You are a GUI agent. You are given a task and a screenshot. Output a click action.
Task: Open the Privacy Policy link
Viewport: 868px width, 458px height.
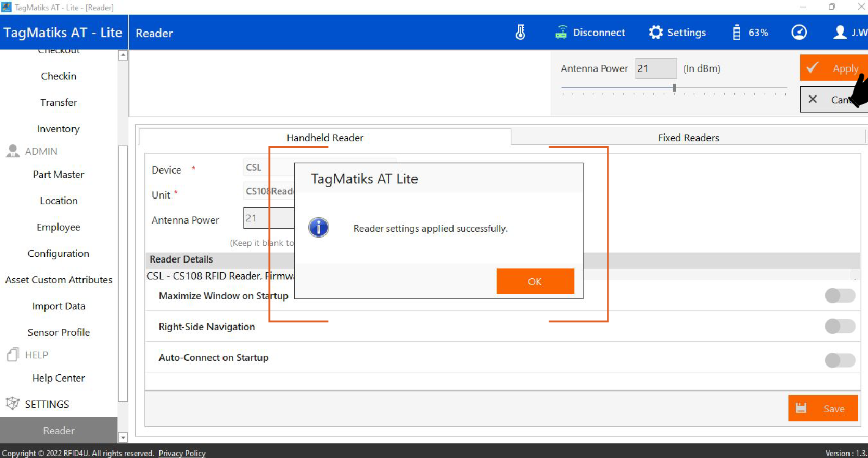pos(182,453)
